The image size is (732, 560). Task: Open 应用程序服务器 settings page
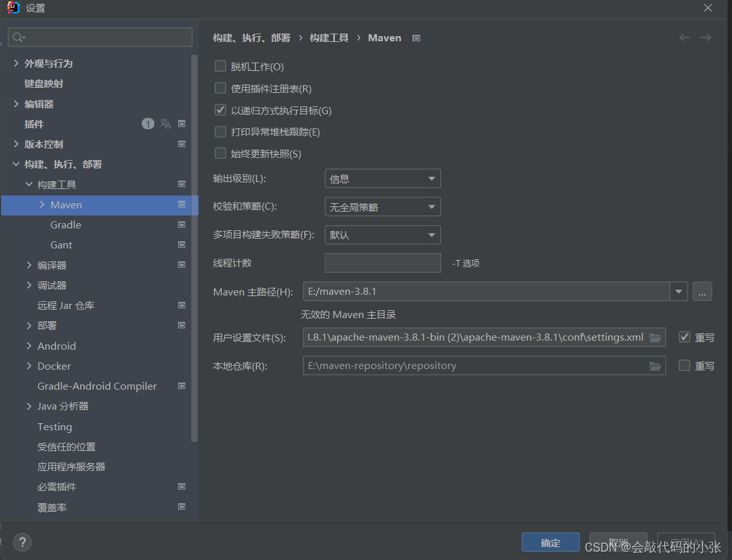[x=72, y=467]
